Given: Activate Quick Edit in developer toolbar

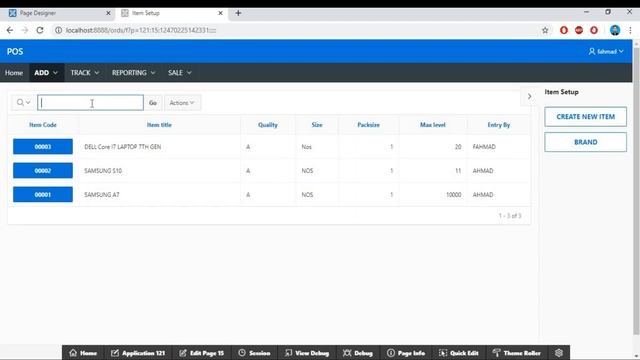Looking at the screenshot, I should point(458,353).
